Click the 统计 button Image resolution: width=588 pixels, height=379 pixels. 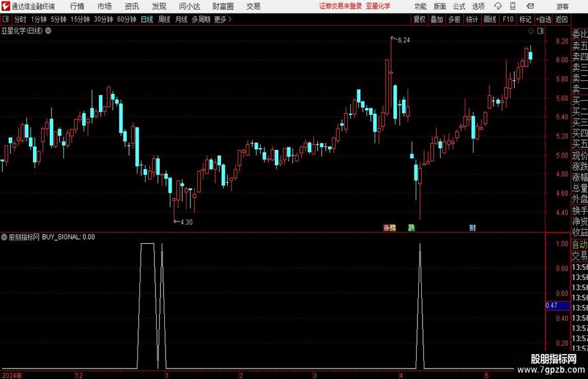[x=472, y=19]
